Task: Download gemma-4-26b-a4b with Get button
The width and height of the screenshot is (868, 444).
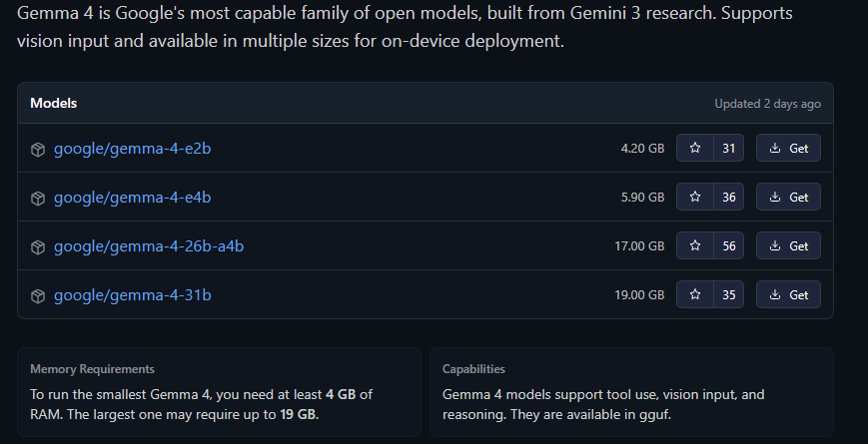Action: tap(788, 246)
